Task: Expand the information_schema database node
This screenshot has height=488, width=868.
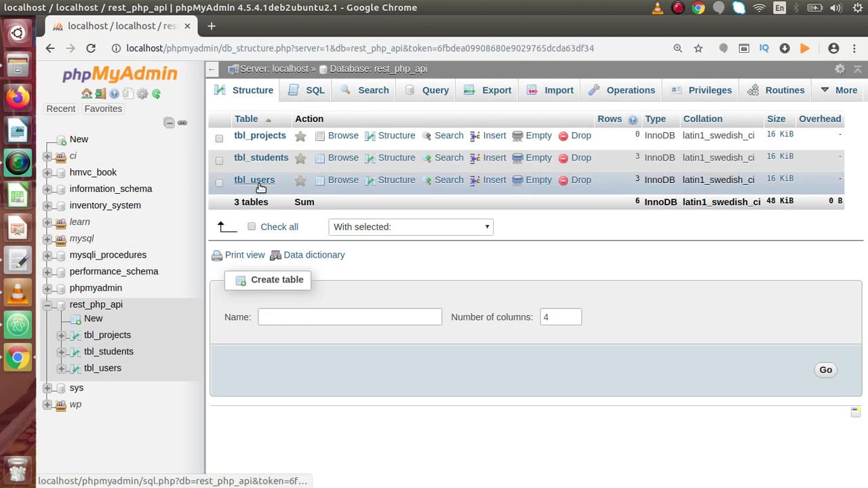Action: (47, 189)
